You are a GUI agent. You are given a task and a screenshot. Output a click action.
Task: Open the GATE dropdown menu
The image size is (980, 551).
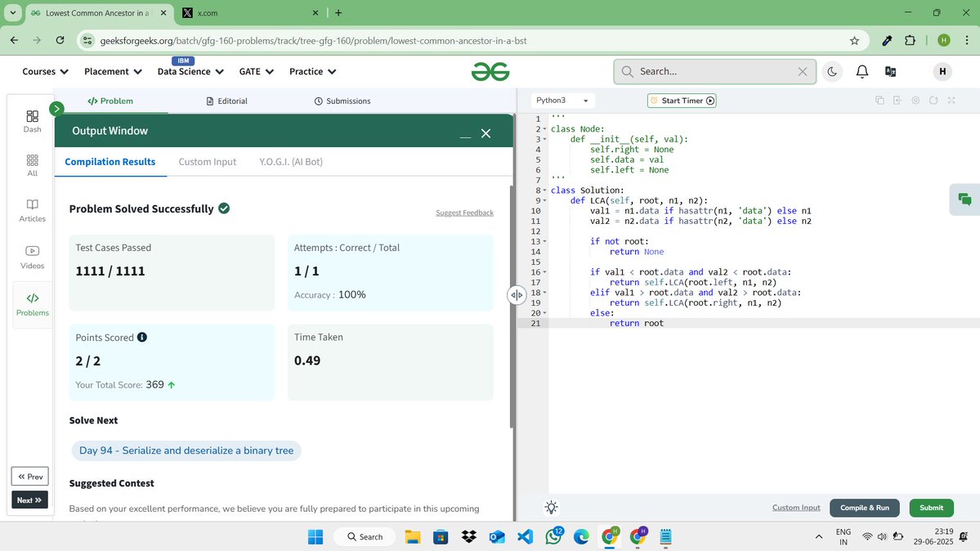257,71
